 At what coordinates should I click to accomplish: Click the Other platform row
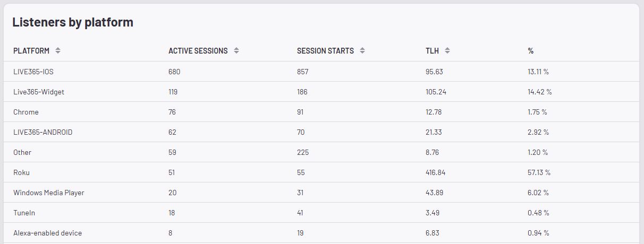click(22, 152)
